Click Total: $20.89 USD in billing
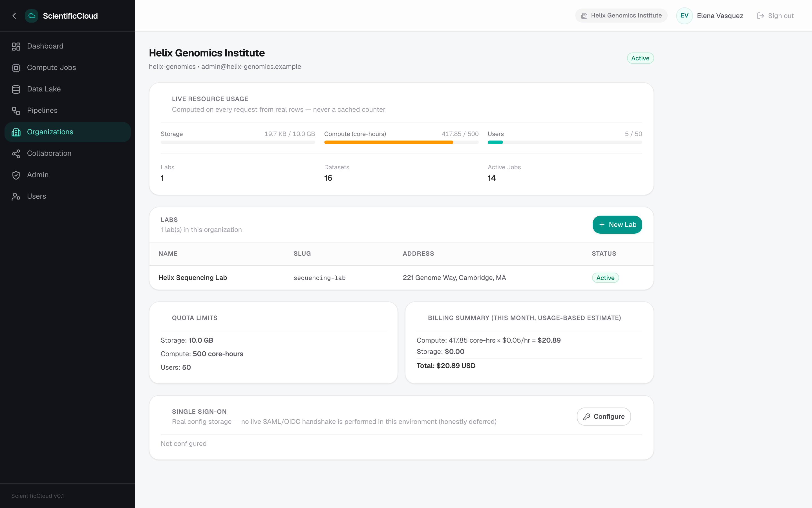 click(446, 366)
